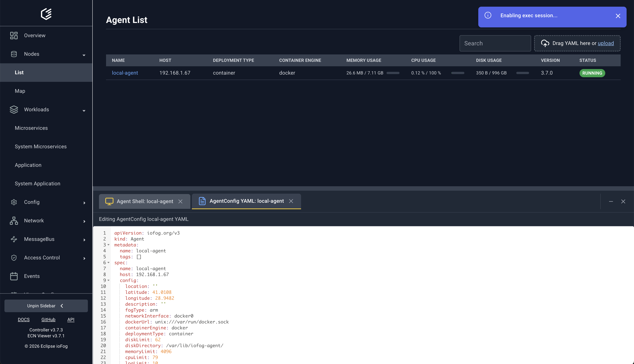634x364 pixels.
Task: Open the MessageBus icon
Action: pyautogui.click(x=14, y=239)
